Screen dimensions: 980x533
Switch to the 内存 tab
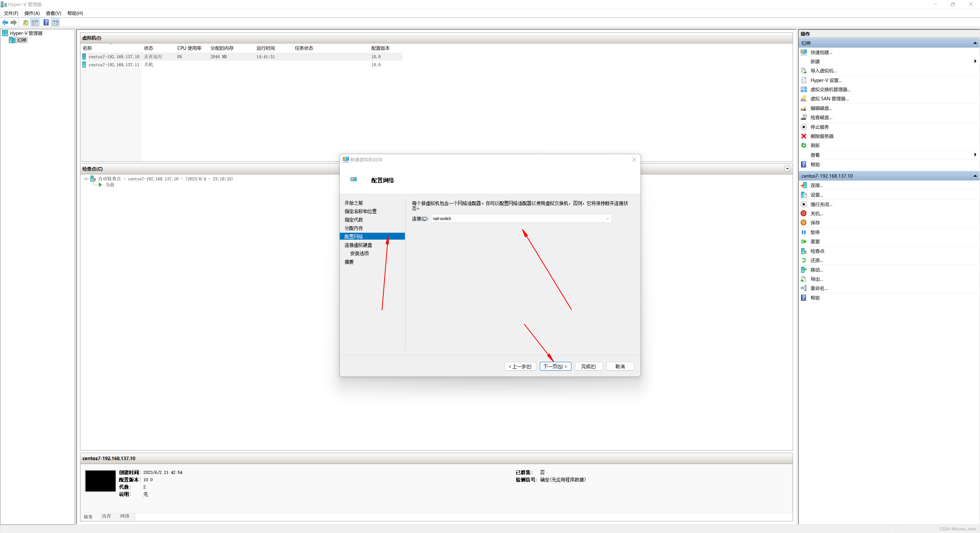point(106,516)
